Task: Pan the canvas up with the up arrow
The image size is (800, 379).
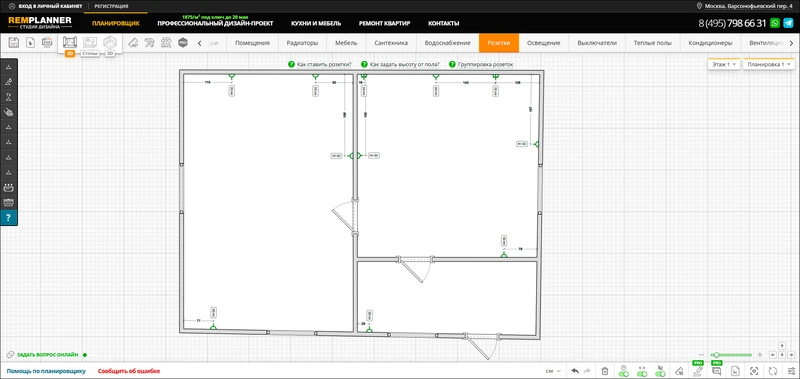Action: 782,346
